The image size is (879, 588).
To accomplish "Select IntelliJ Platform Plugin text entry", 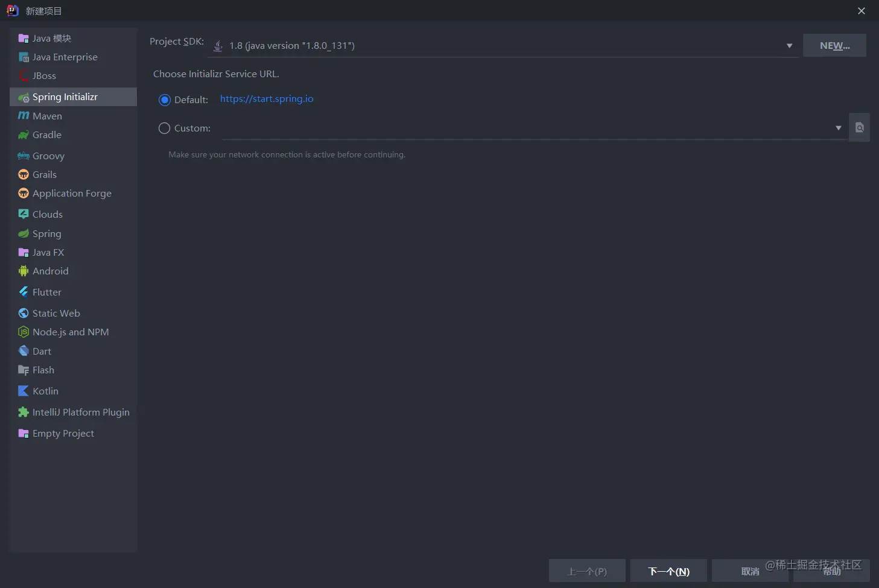I will coord(81,413).
